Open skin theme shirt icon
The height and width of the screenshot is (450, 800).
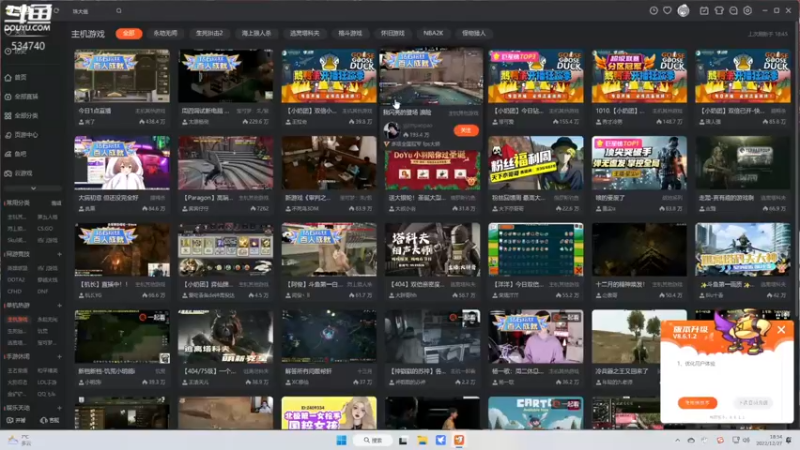[719, 11]
